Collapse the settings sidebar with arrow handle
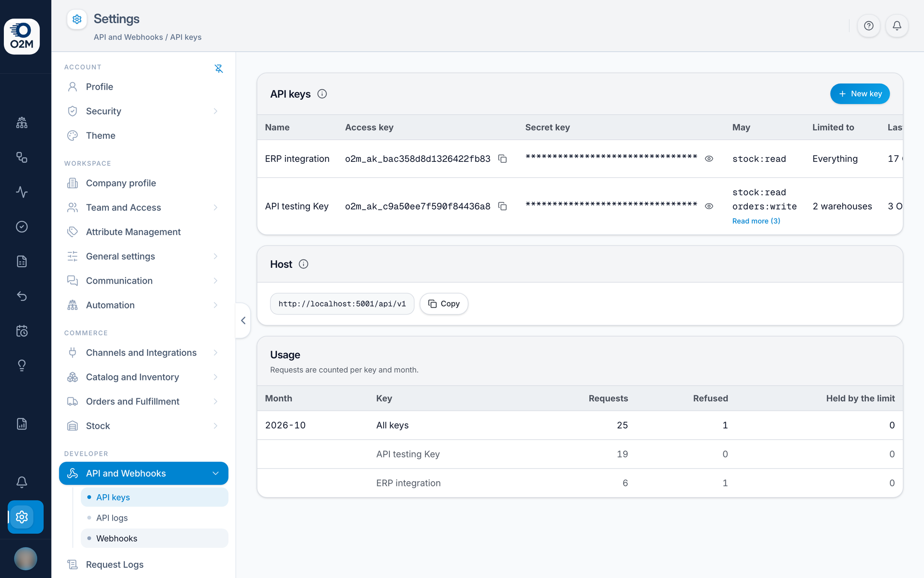The image size is (924, 578). [243, 320]
